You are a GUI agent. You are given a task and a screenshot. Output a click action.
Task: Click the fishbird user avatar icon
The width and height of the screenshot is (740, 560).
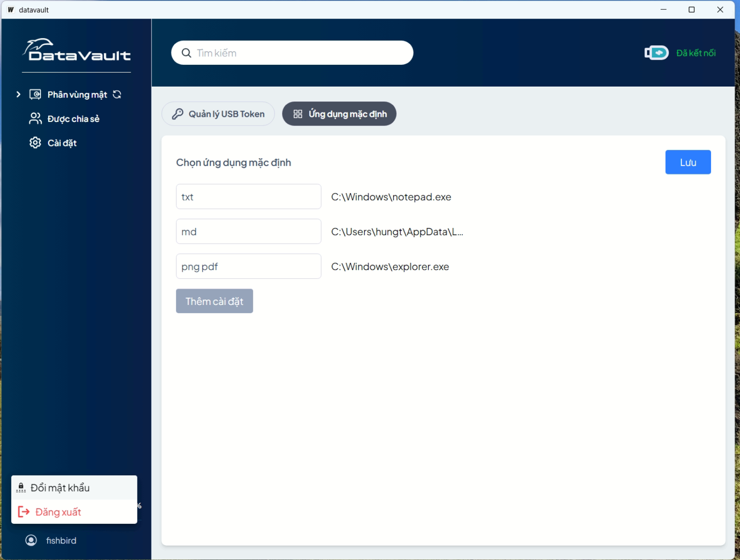31,540
